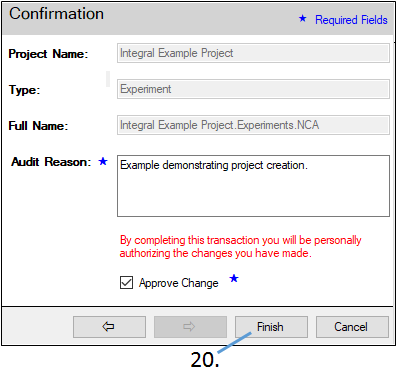Click the Required Fields legend text
Screen dimensions: 397x377
(351, 20)
